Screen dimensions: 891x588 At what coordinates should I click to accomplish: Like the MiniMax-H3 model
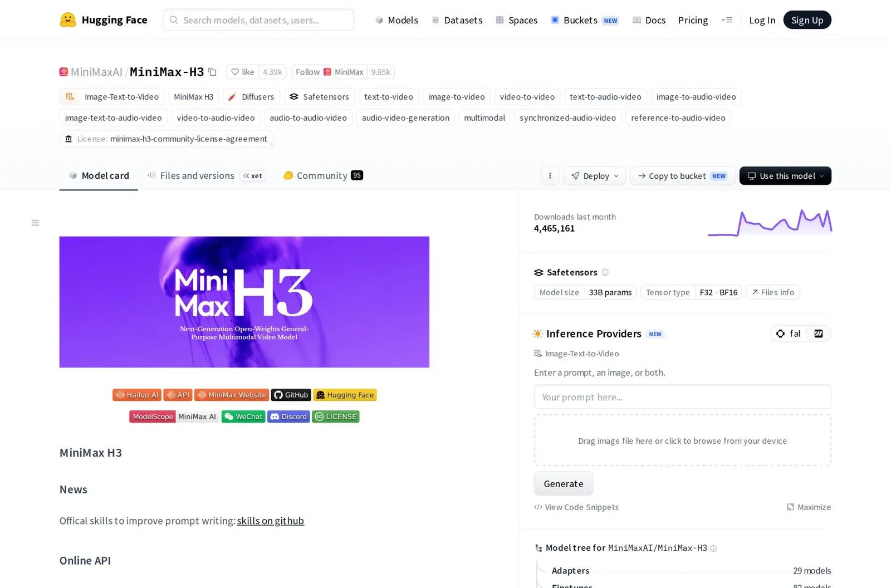[243, 72]
